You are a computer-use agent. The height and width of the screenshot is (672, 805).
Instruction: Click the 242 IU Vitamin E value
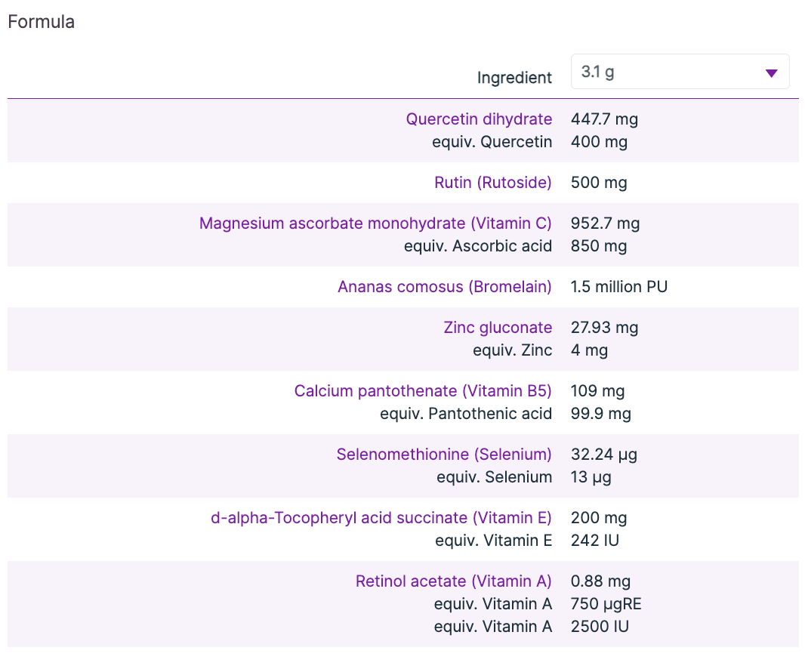pos(595,541)
